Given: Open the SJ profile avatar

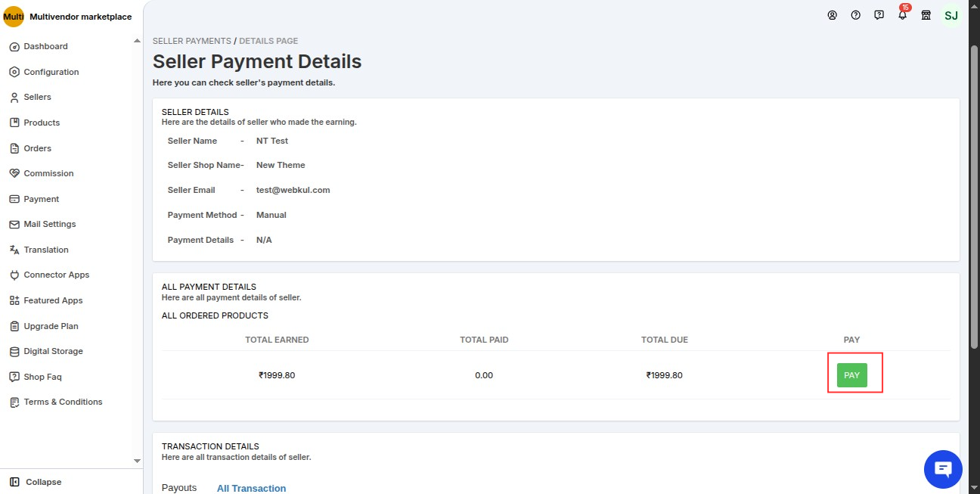Looking at the screenshot, I should point(951,15).
